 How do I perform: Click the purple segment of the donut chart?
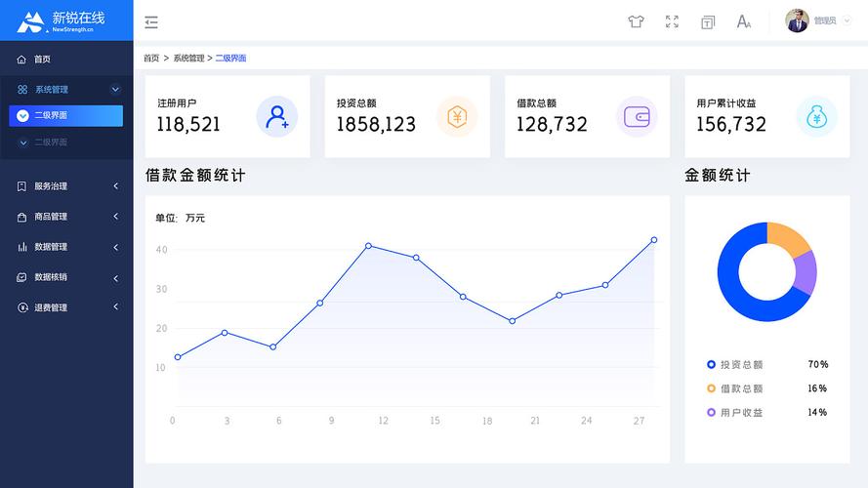click(806, 272)
